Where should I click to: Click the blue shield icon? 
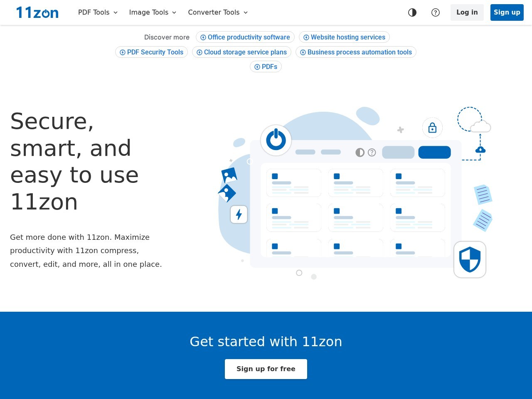tap(470, 260)
